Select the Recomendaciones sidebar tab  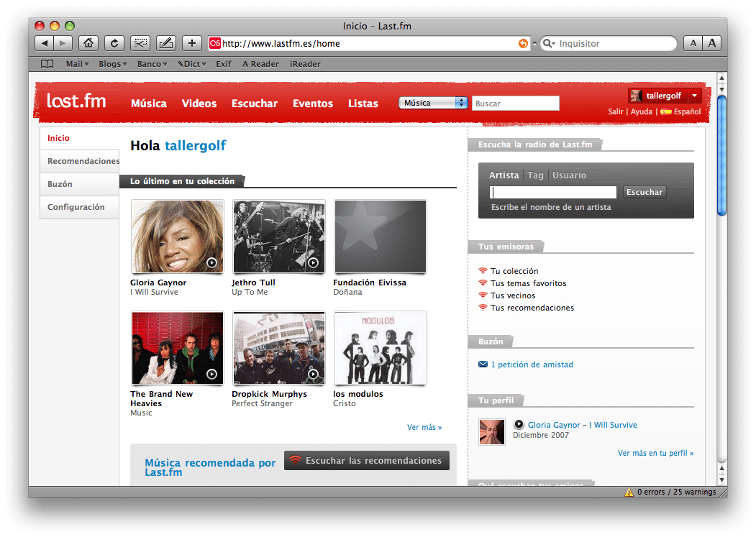[x=80, y=161]
